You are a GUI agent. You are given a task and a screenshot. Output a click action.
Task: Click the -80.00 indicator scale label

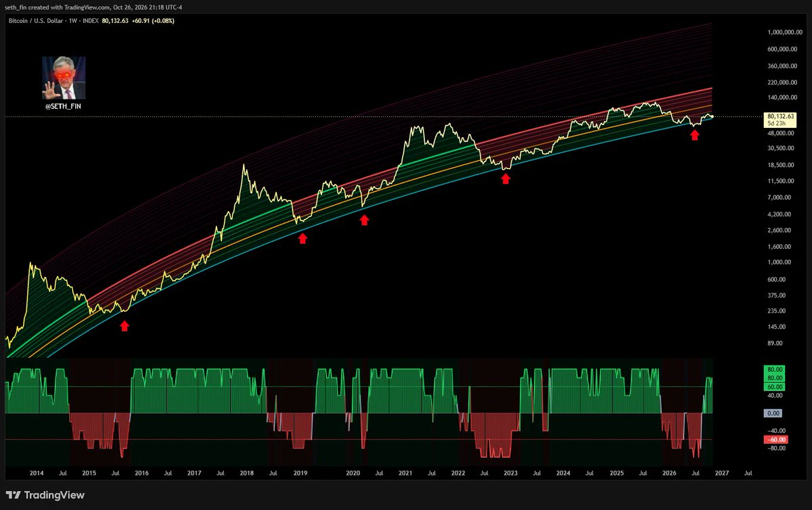tap(775, 448)
